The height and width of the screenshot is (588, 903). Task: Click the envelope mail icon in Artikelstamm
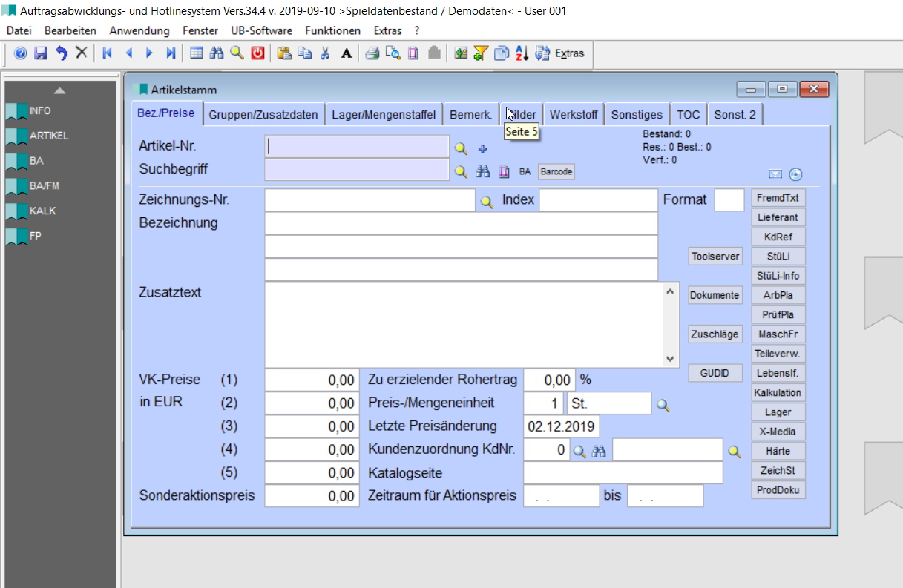(x=775, y=174)
